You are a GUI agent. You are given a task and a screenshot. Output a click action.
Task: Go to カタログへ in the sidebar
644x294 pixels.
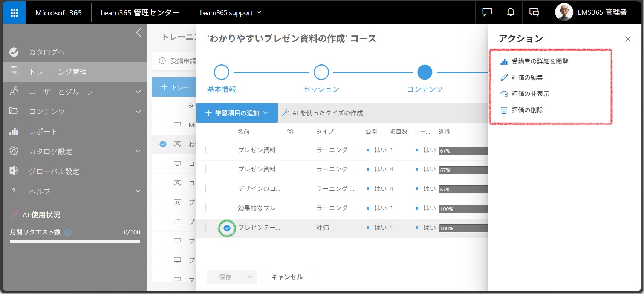point(47,52)
